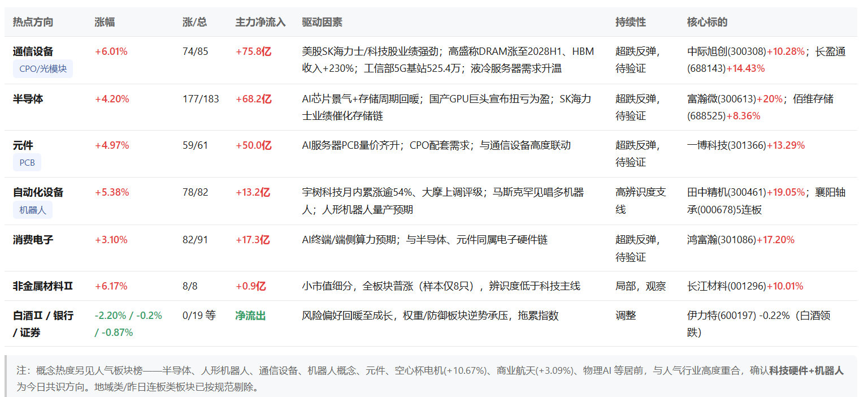Screen dimensions: 868x397
Task: Click the 0/19 等 cell
Action: (x=199, y=316)
